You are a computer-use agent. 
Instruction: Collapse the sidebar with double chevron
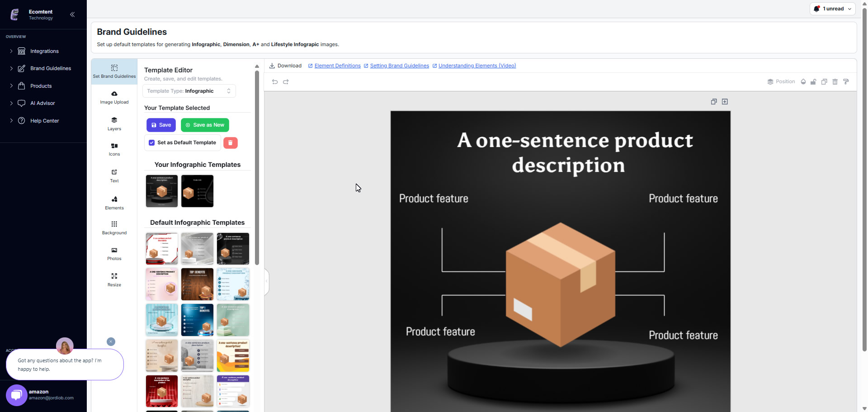coord(72,14)
